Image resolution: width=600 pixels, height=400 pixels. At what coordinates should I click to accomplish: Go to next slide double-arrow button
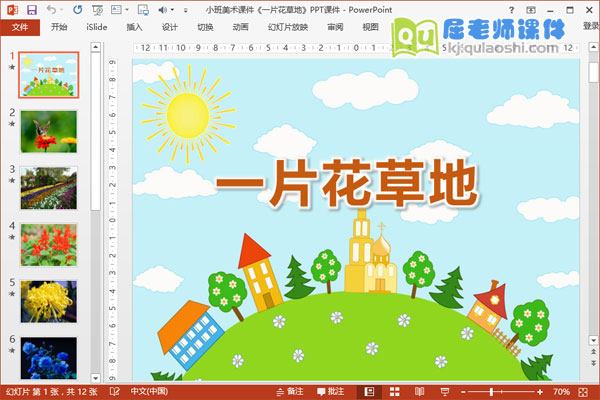[593, 363]
